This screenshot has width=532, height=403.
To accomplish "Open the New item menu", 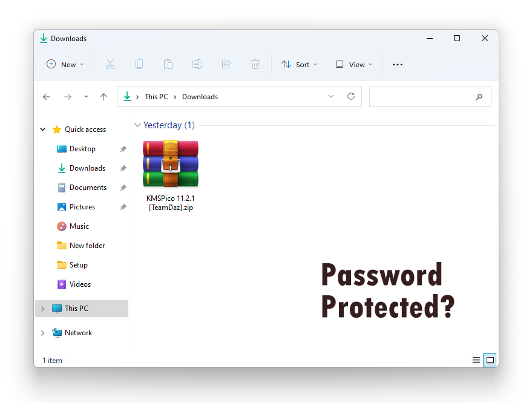I will pyautogui.click(x=65, y=65).
